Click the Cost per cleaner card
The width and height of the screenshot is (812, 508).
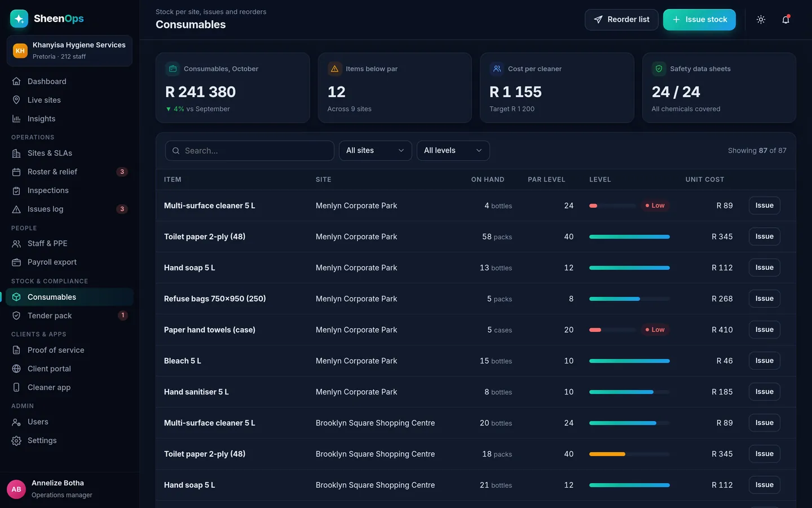(x=557, y=87)
